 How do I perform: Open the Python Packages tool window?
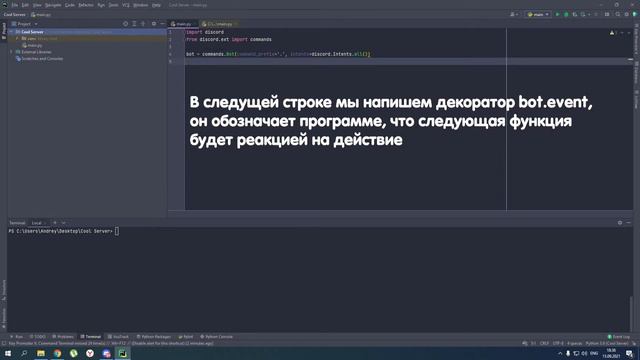pos(154,337)
